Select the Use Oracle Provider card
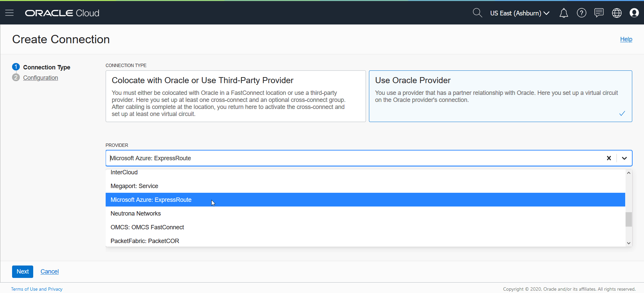Image resolution: width=644 pixels, height=293 pixels. (x=500, y=96)
